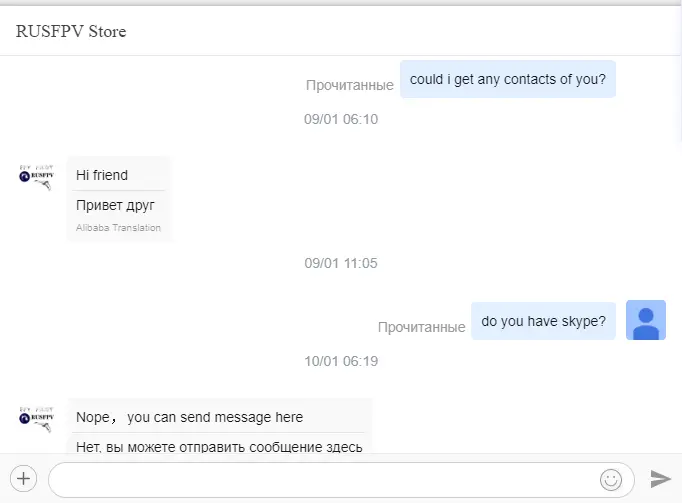The height and width of the screenshot is (503, 682).
Task: Click 'Прочитанные' status beside skype message
Action: coord(421,327)
